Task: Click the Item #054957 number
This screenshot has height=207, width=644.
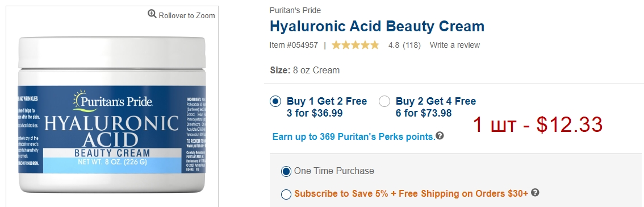Action: point(294,45)
